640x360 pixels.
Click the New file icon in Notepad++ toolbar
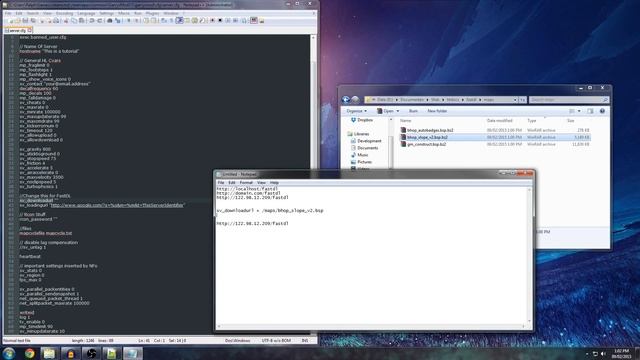tap(10, 20)
